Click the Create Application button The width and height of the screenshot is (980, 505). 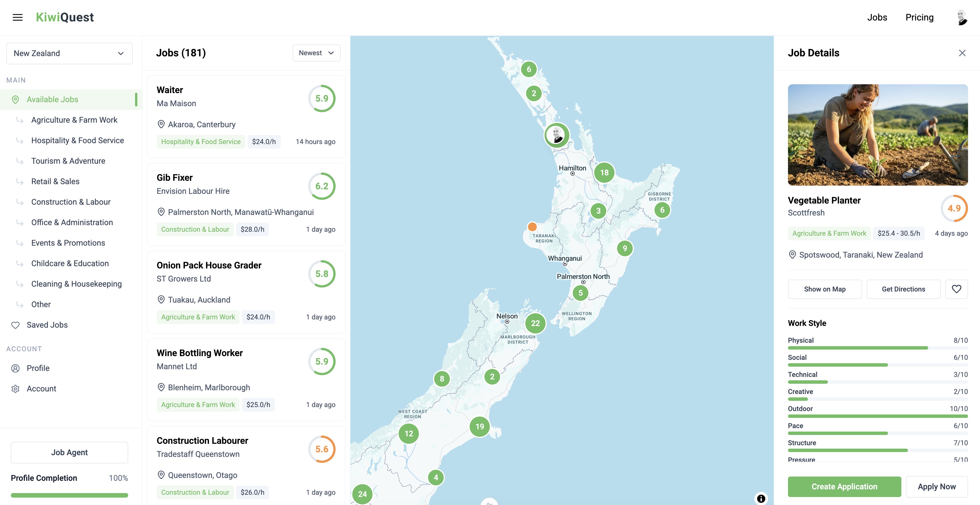click(844, 486)
